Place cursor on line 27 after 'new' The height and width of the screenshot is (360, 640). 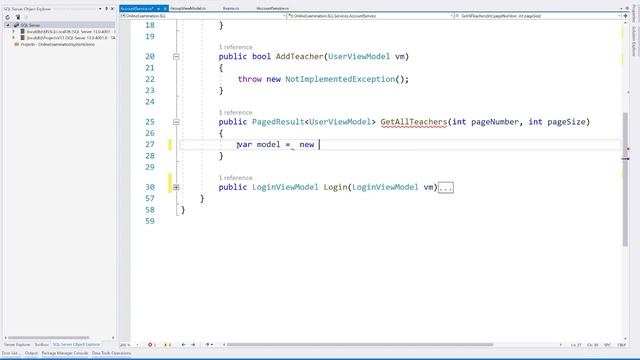tap(318, 144)
